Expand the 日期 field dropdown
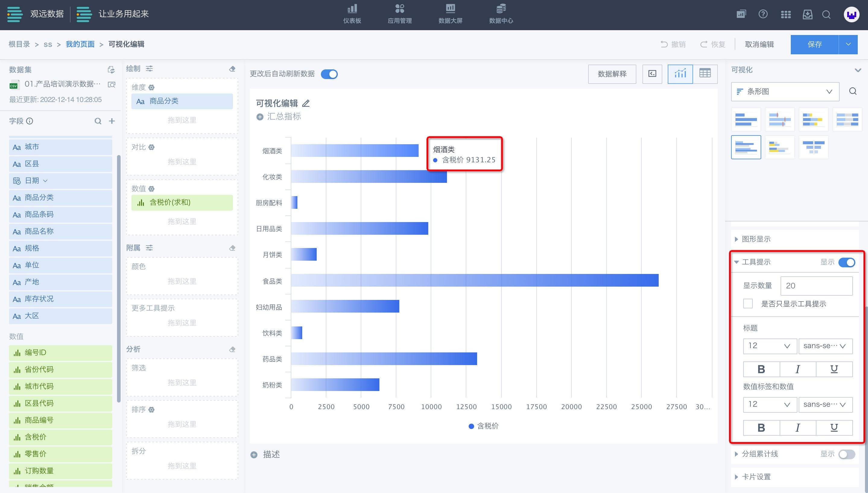868x493 pixels. tap(45, 181)
